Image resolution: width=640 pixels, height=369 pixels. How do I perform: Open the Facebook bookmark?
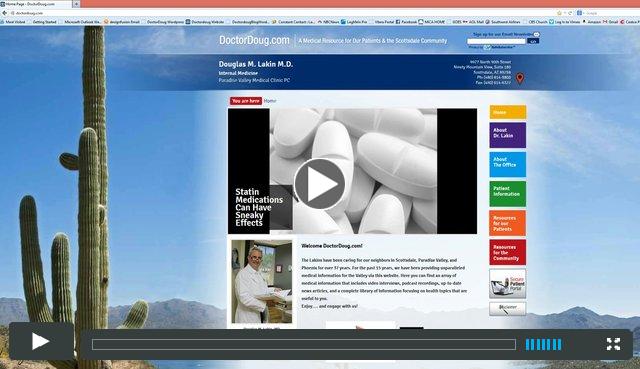[x=406, y=22]
